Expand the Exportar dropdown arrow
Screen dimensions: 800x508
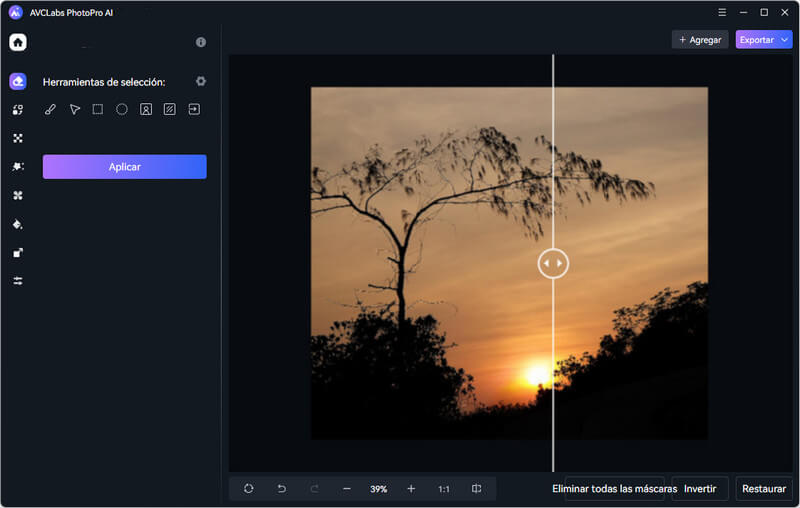click(x=784, y=40)
